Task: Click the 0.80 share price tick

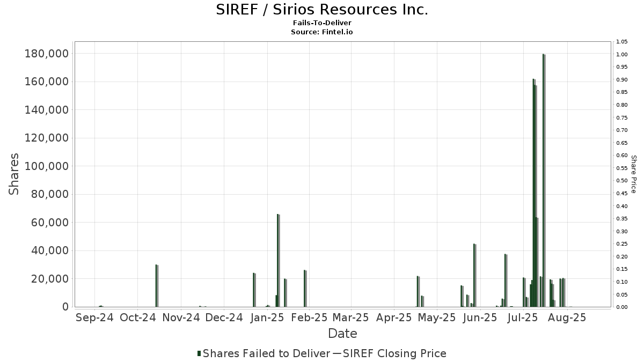Action: (622, 105)
